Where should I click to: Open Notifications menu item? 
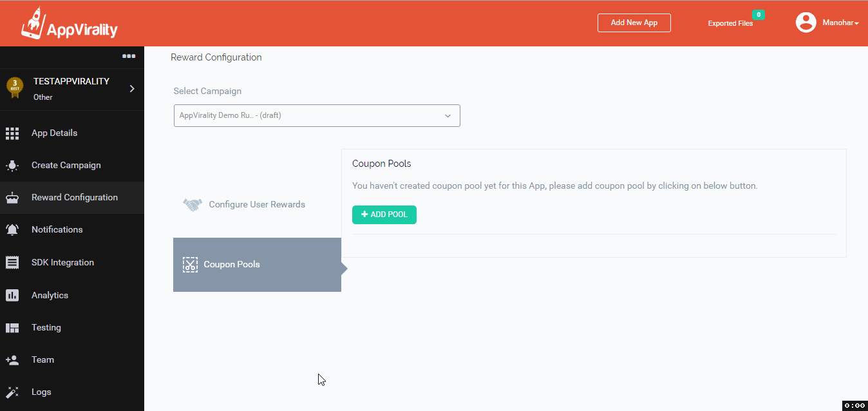click(72, 230)
